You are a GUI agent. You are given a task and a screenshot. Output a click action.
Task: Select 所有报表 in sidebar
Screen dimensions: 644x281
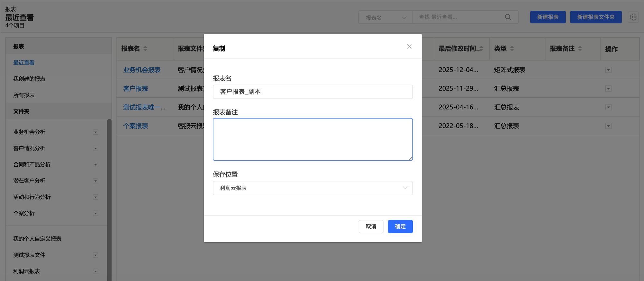pyautogui.click(x=24, y=95)
